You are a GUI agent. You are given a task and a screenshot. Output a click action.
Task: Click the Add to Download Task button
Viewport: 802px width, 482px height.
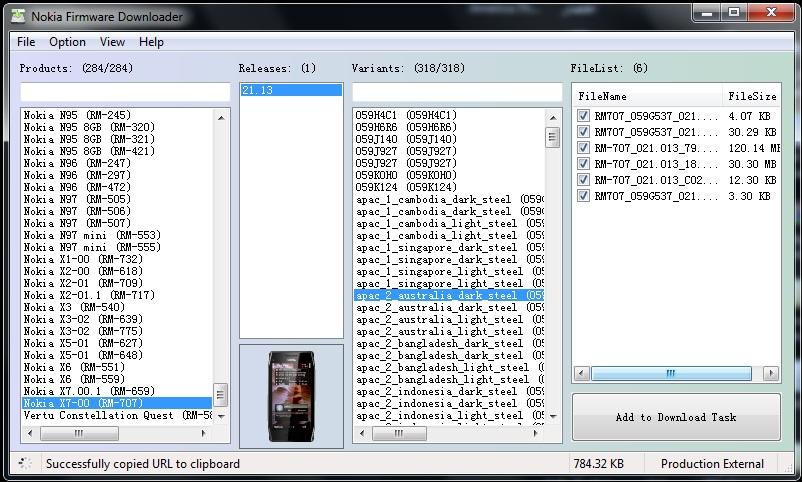(676, 417)
